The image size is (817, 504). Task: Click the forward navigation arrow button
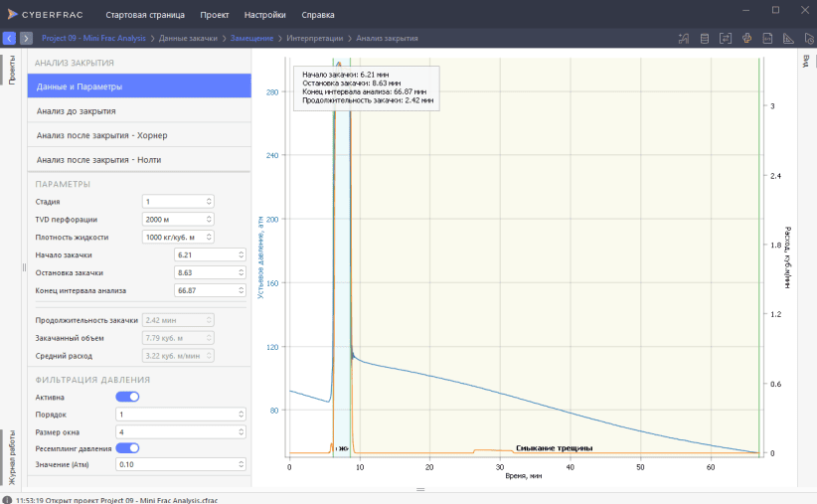click(26, 38)
